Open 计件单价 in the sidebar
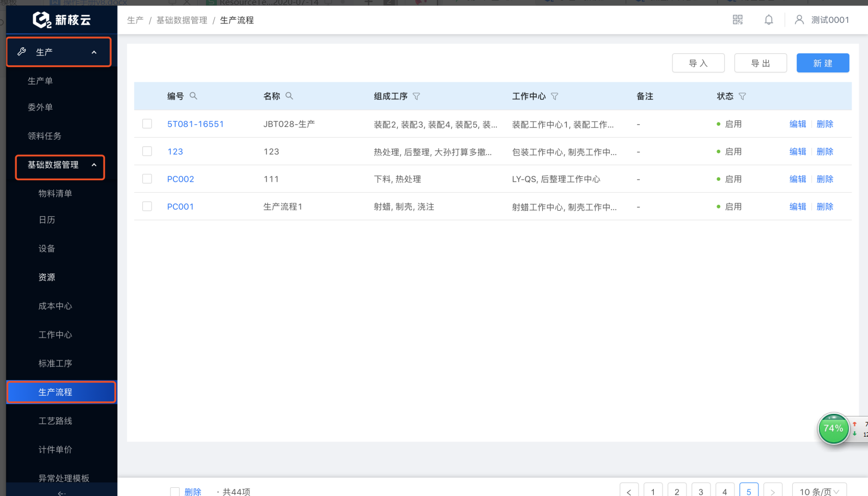 click(x=55, y=449)
